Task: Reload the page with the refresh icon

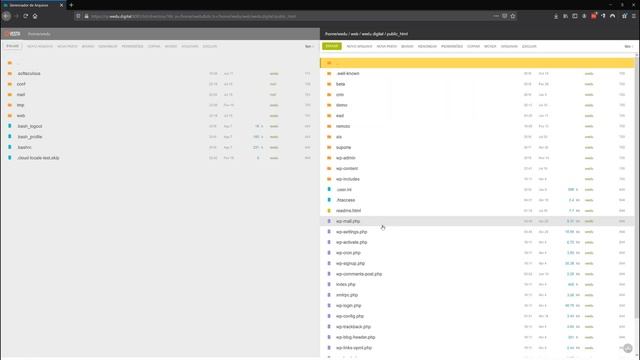Action: pos(25,16)
